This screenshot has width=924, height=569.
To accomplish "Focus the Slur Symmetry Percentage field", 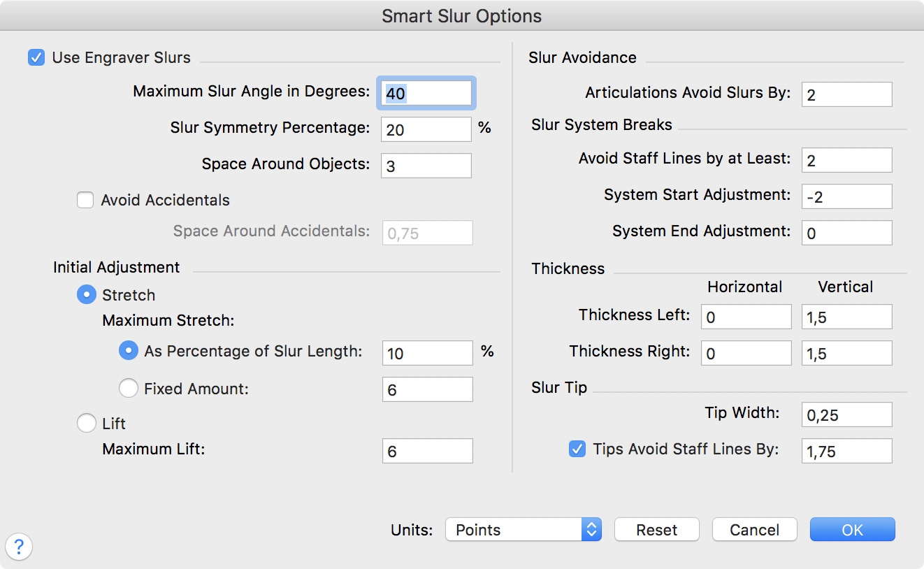I will coord(426,129).
